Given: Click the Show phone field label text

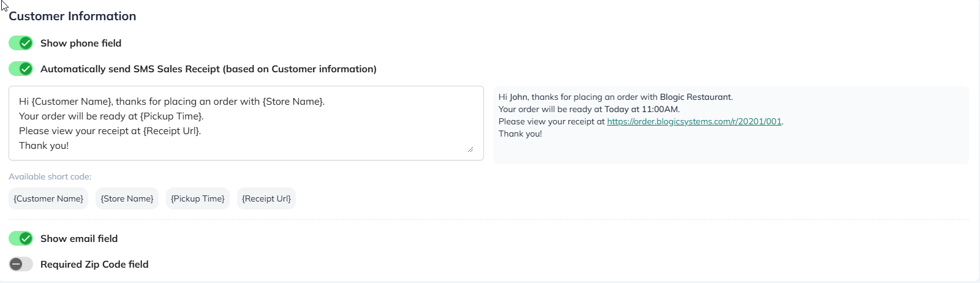Looking at the screenshot, I should tap(81, 43).
